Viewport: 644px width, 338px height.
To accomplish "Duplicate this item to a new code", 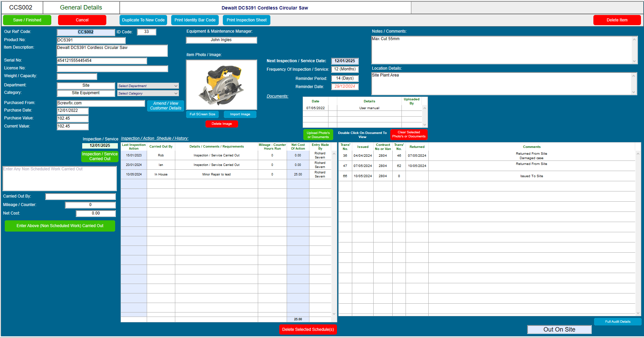I will point(143,20).
